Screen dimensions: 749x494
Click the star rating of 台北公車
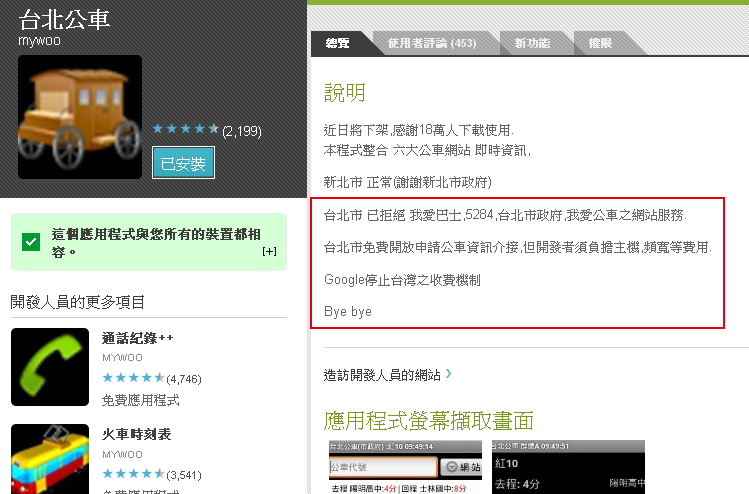pos(185,129)
